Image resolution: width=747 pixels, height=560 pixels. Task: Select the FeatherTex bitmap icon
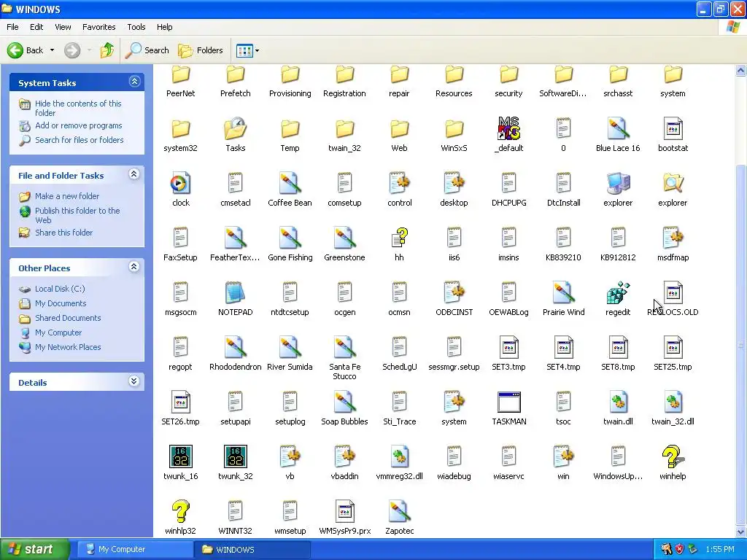[x=236, y=238]
